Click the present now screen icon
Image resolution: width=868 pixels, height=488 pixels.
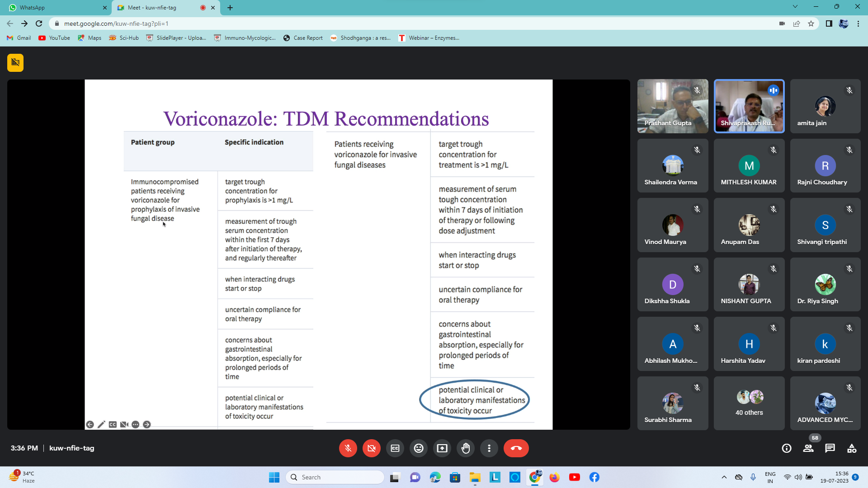point(442,448)
